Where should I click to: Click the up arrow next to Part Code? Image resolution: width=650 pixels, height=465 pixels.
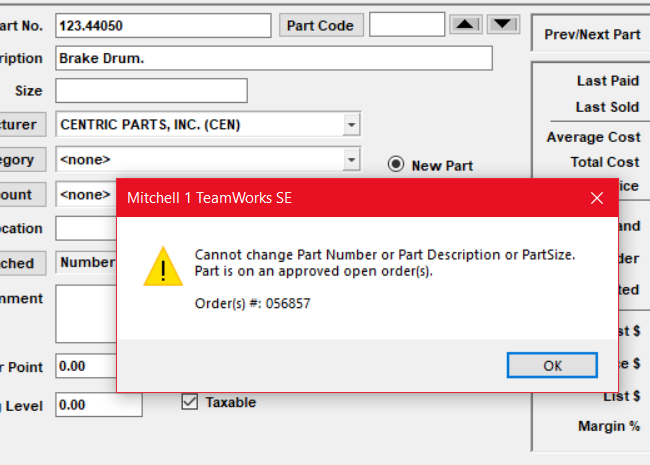click(466, 25)
